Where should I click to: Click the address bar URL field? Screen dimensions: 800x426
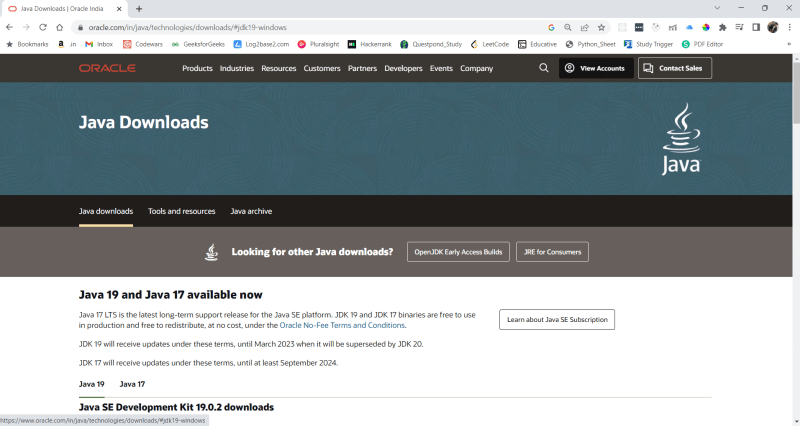pos(306,28)
